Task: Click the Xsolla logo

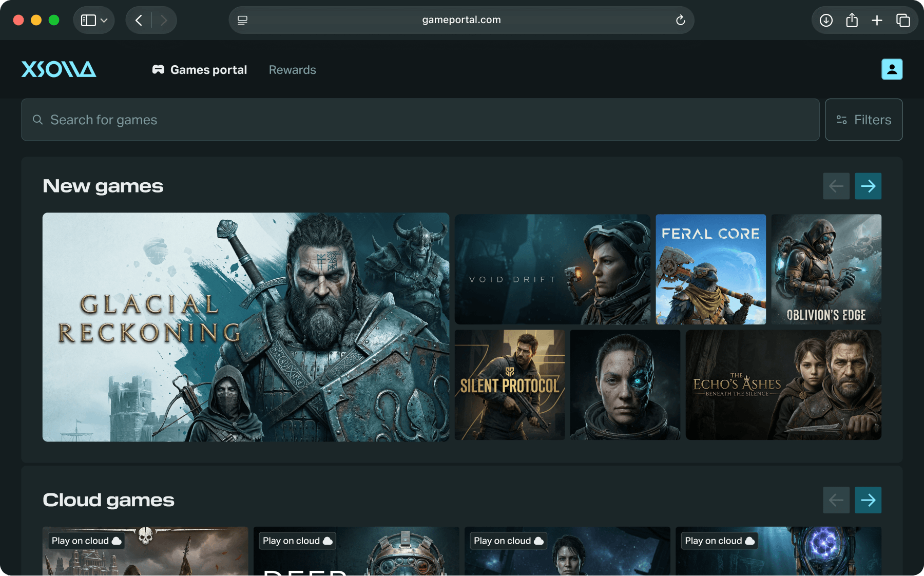Action: 59,69
